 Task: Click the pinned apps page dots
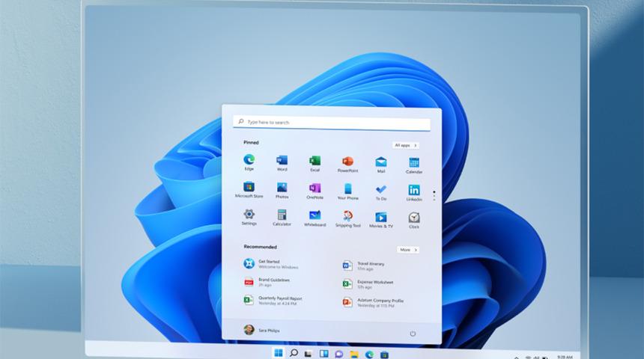(434, 196)
